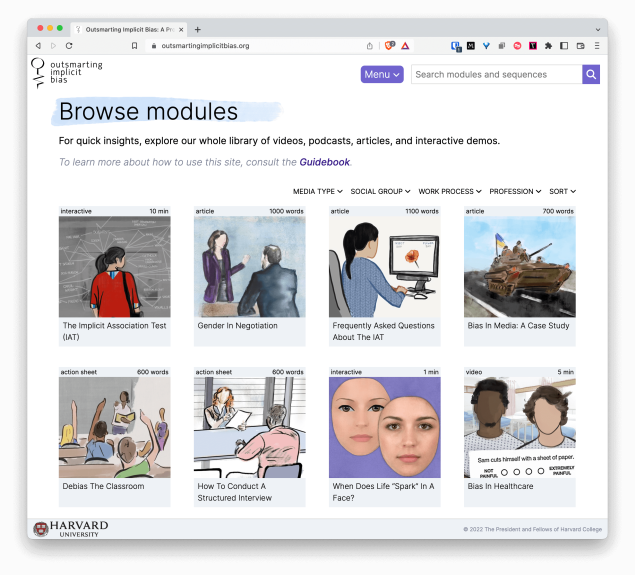
Task: Open the Profession filter dropdown
Action: point(515,191)
